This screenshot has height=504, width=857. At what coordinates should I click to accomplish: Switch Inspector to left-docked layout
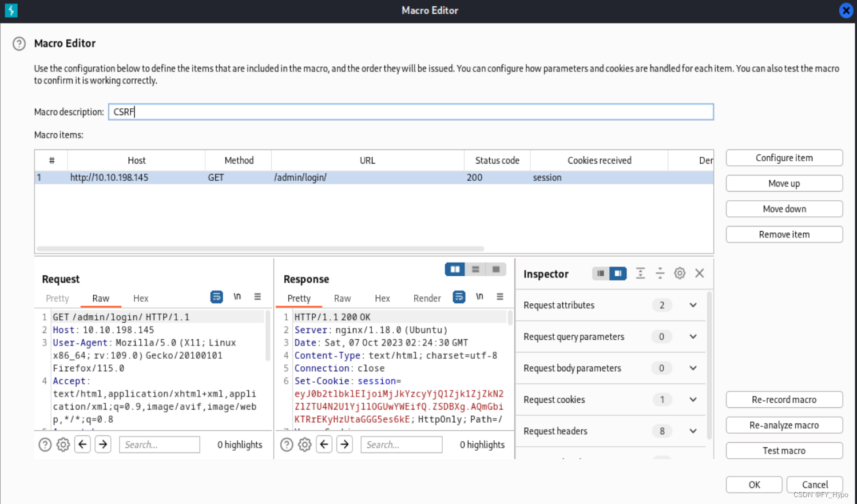(600, 273)
